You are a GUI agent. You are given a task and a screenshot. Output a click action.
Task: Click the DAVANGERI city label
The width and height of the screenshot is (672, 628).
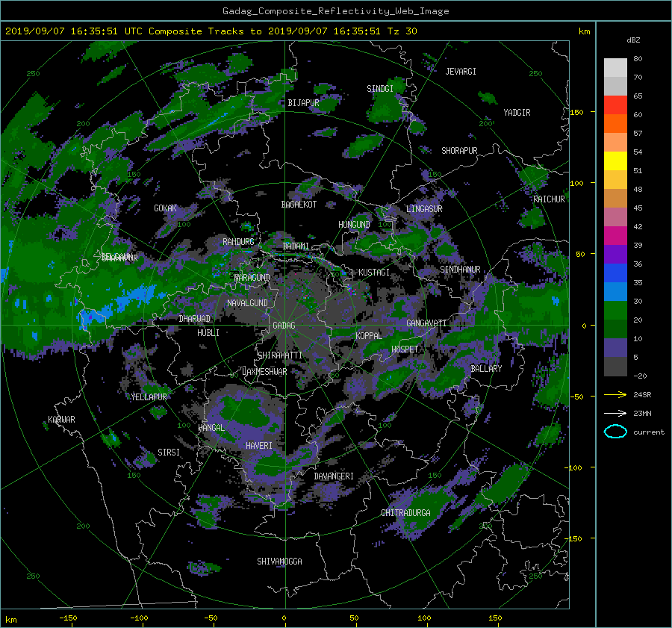point(334,476)
